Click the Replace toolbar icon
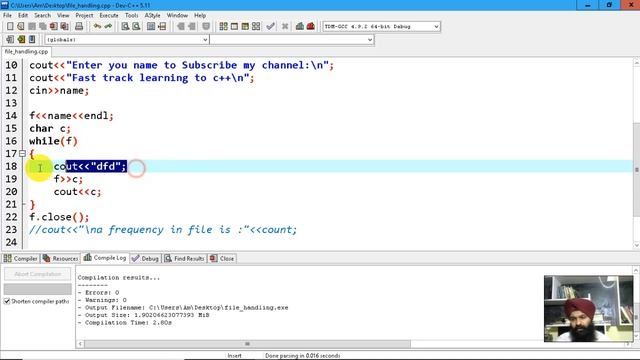Screen dimensions: 640x360 (136, 27)
